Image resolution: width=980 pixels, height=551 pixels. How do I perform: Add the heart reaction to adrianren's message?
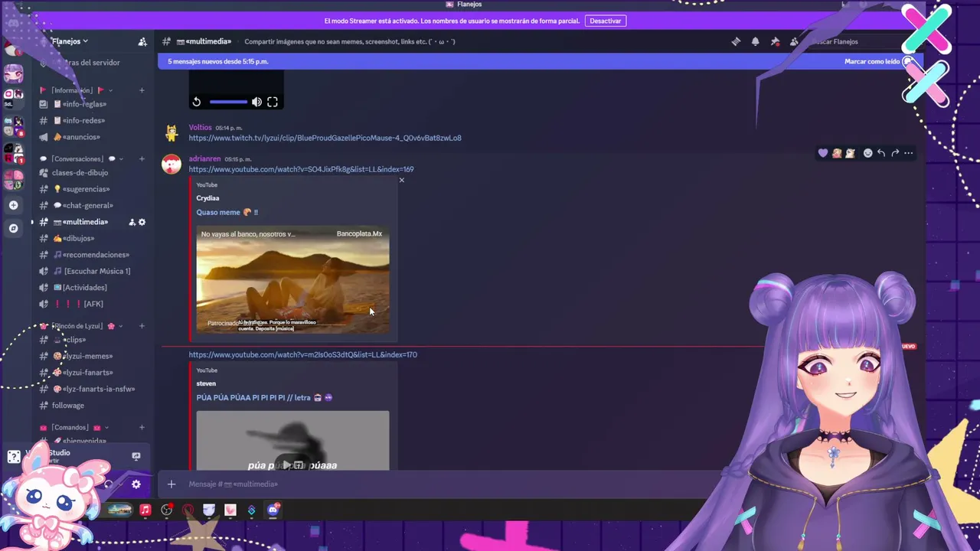point(823,153)
